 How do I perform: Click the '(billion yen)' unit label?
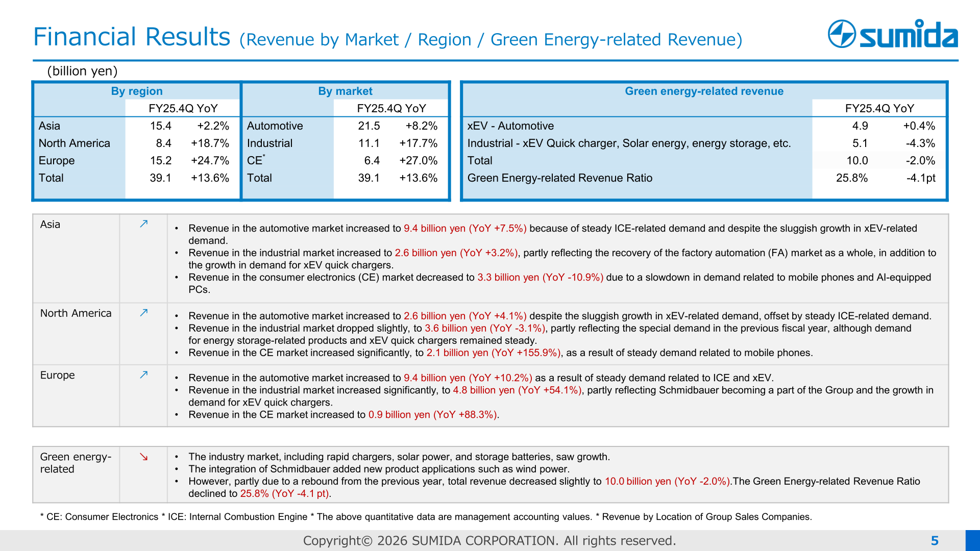(82, 71)
